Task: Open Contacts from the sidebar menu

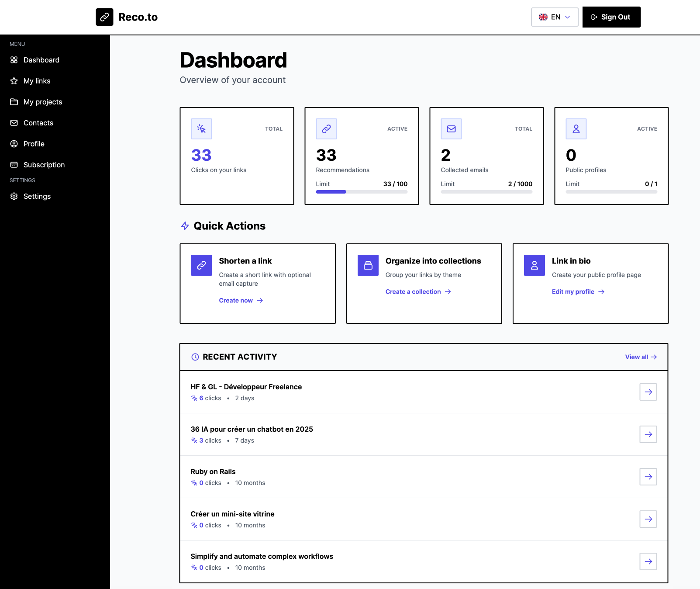Action: [x=38, y=123]
